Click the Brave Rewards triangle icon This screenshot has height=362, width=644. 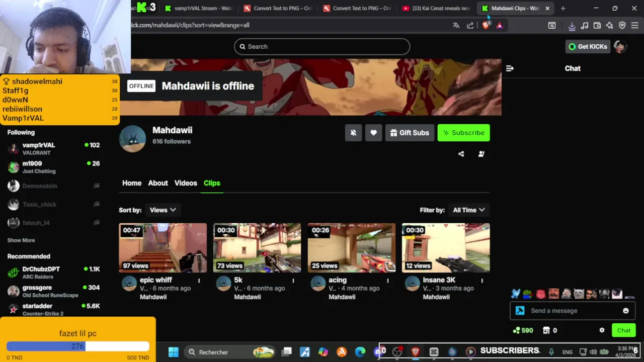tap(500, 25)
